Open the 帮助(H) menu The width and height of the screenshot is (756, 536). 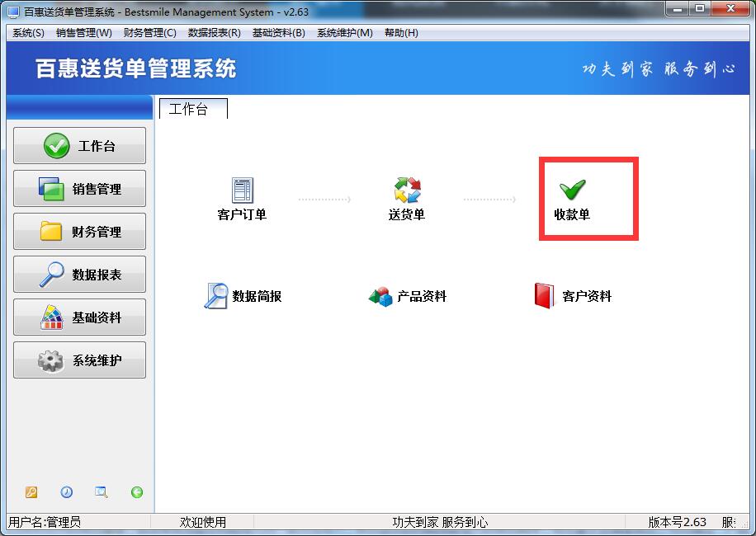(x=401, y=33)
